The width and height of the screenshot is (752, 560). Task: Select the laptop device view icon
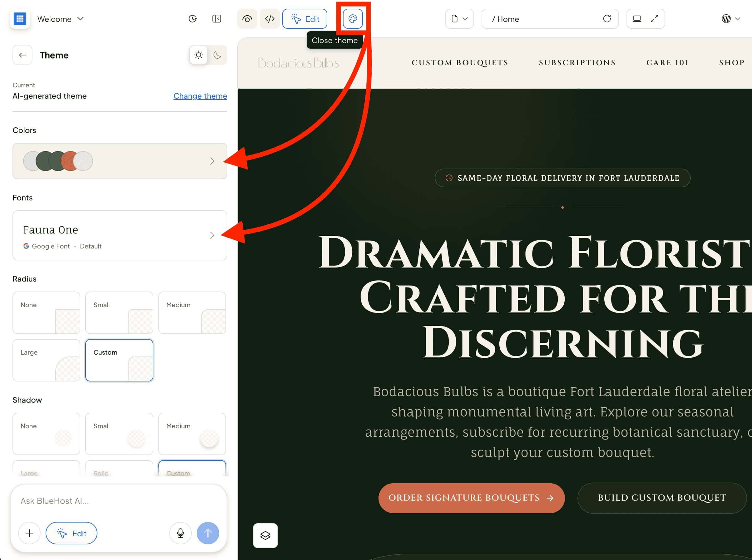pos(637,19)
